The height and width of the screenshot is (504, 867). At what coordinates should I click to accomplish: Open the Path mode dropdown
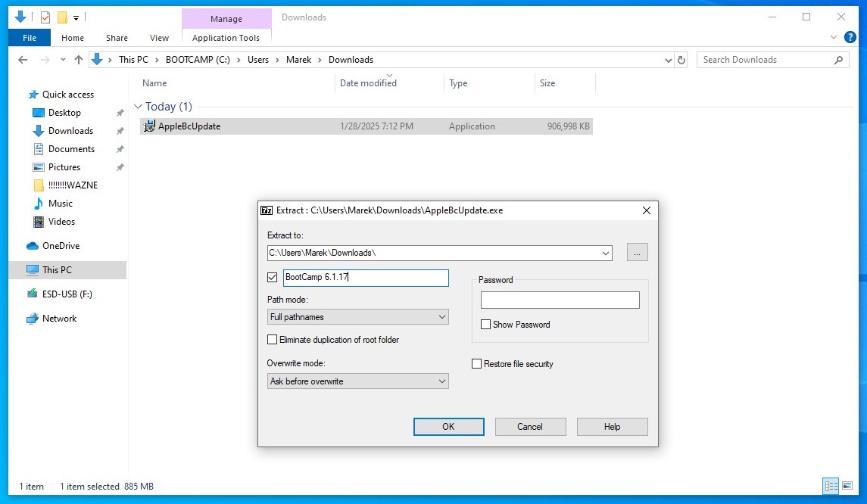pyautogui.click(x=357, y=316)
